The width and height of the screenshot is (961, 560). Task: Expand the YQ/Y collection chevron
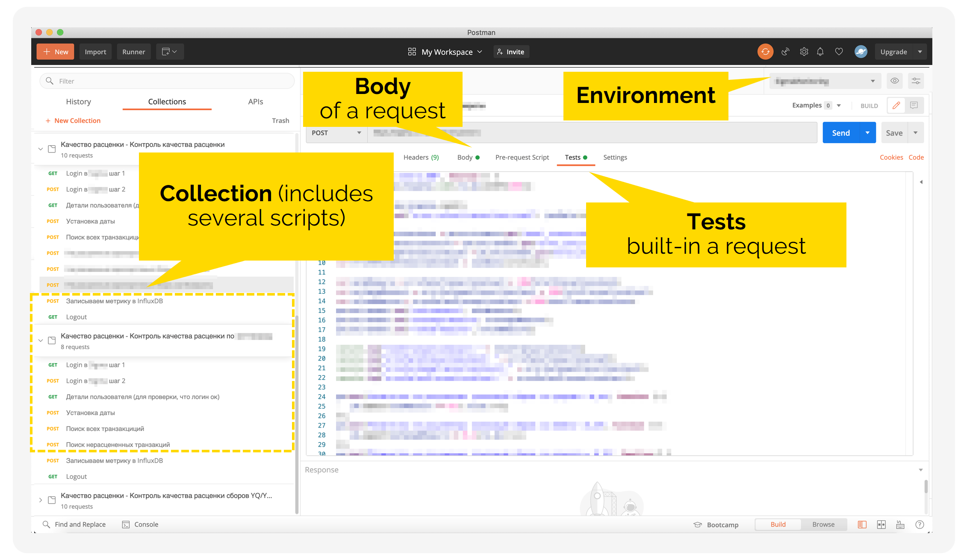[x=41, y=500]
